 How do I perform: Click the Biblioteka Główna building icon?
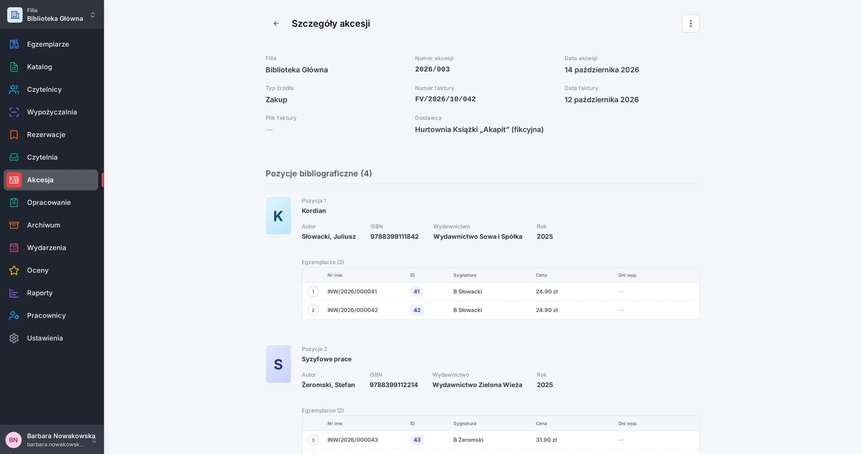pyautogui.click(x=15, y=15)
